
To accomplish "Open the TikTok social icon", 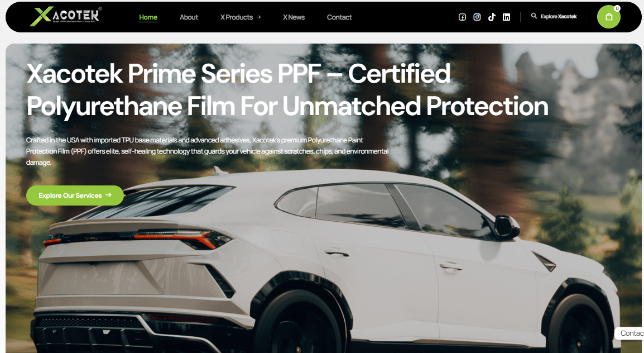I will (492, 17).
